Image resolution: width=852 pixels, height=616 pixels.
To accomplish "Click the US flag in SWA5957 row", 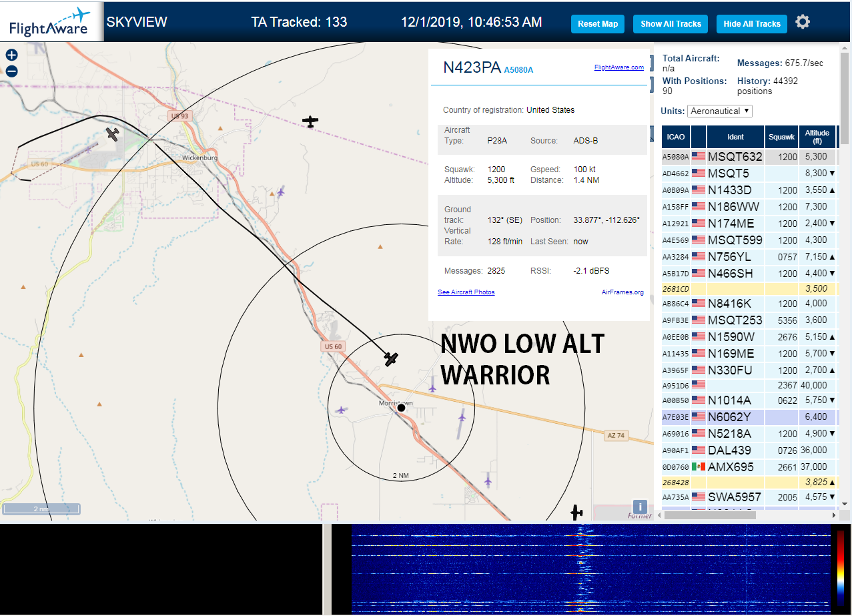I will point(699,497).
